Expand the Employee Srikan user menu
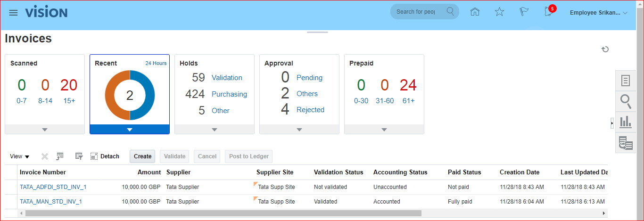This screenshot has height=221, width=644. pos(599,13)
